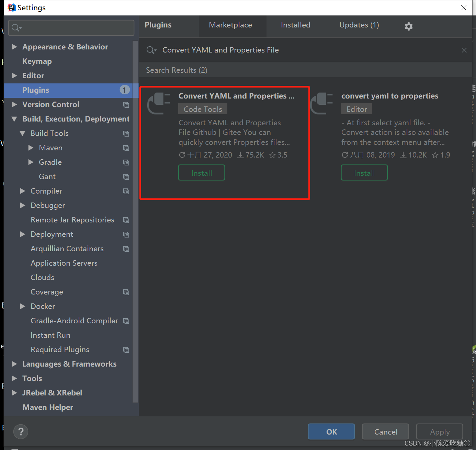The width and height of the screenshot is (476, 450).
Task: Click the Code Tools category tag
Action: (x=203, y=109)
